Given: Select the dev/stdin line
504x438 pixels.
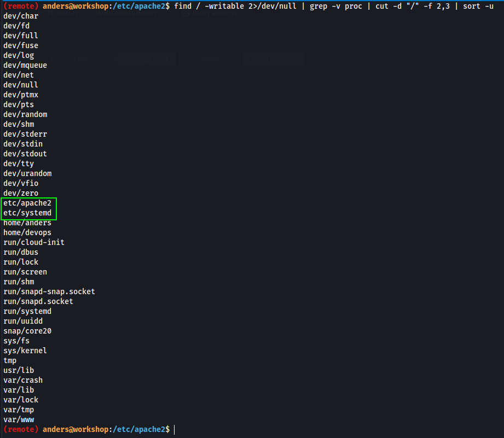Looking at the screenshot, I should click(23, 144).
